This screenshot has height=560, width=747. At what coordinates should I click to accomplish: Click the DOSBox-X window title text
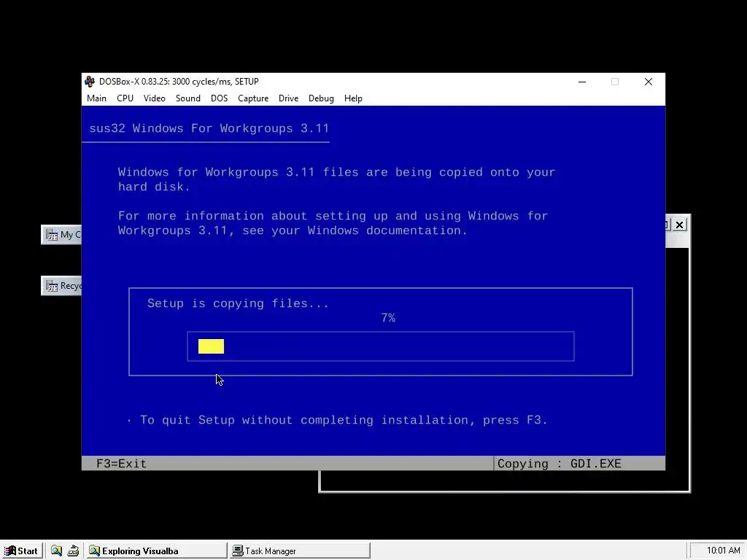click(179, 82)
